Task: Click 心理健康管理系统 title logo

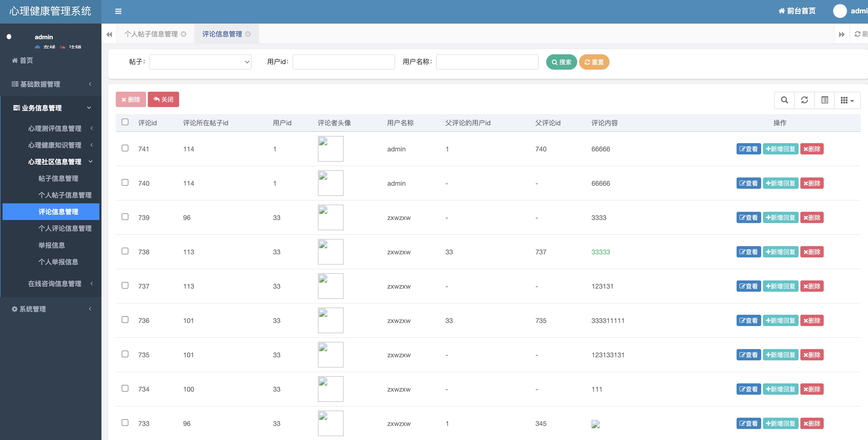Action: point(50,11)
